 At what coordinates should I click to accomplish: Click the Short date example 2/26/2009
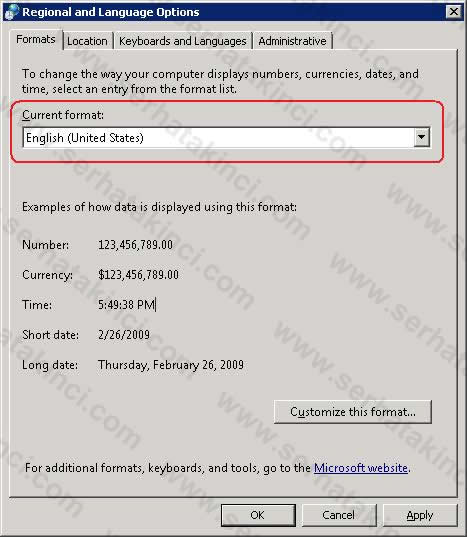pyautogui.click(x=124, y=335)
